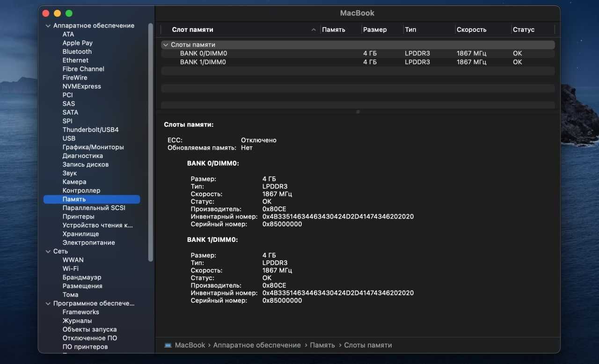The image size is (599, 364).
Task: Collapse the Программное обеспече… section
Action: click(x=48, y=303)
